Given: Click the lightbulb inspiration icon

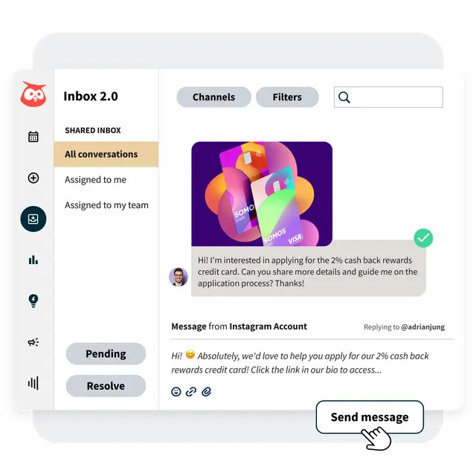Looking at the screenshot, I should 33,300.
